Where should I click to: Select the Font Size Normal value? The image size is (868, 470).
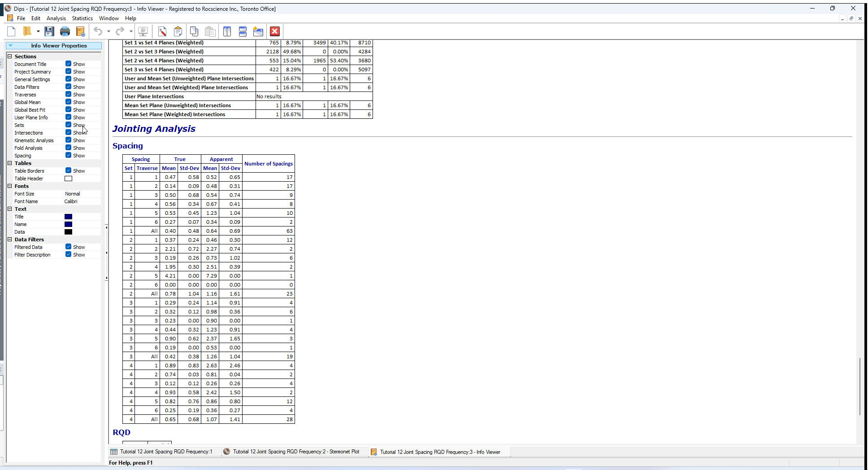click(73, 194)
